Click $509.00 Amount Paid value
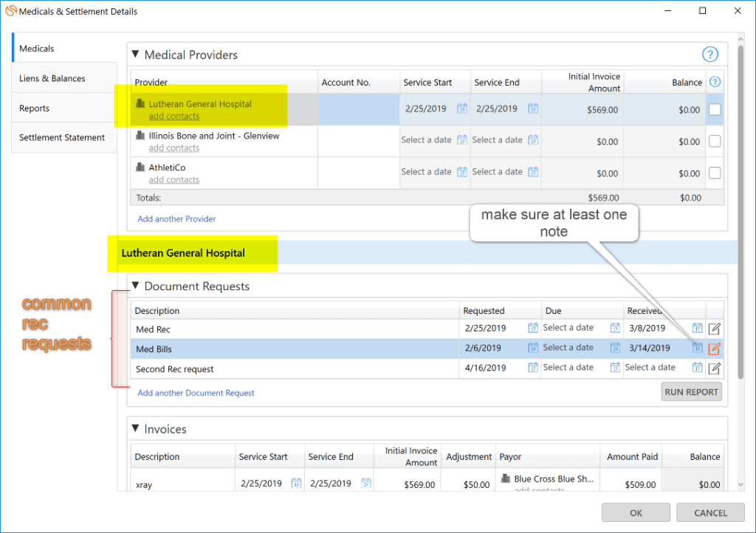The width and height of the screenshot is (756, 533). point(640,485)
